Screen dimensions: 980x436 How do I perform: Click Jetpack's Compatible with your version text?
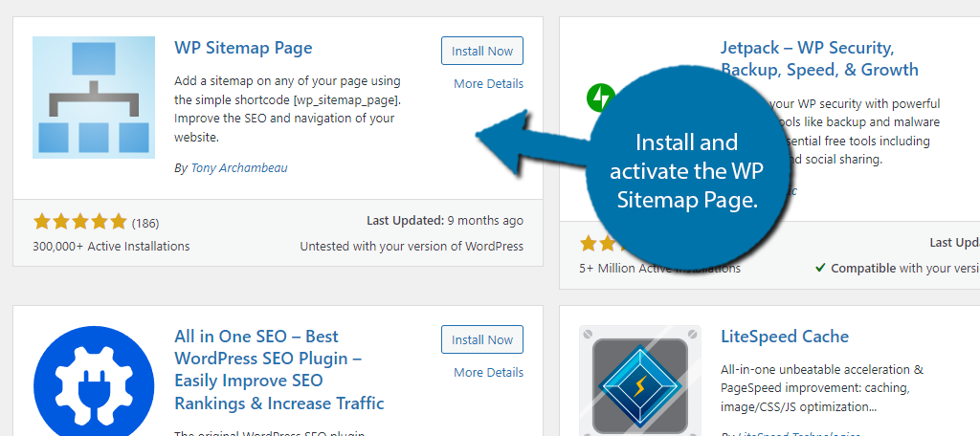coord(898,268)
